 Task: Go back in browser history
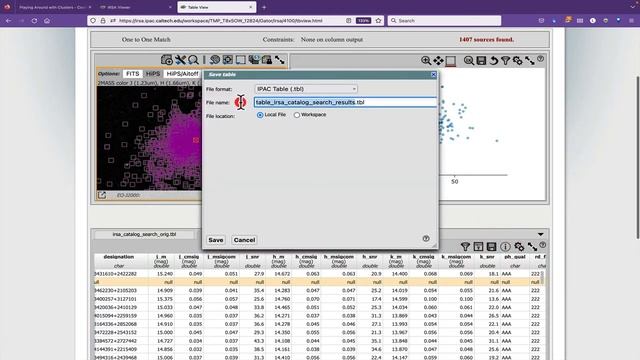(8, 20)
